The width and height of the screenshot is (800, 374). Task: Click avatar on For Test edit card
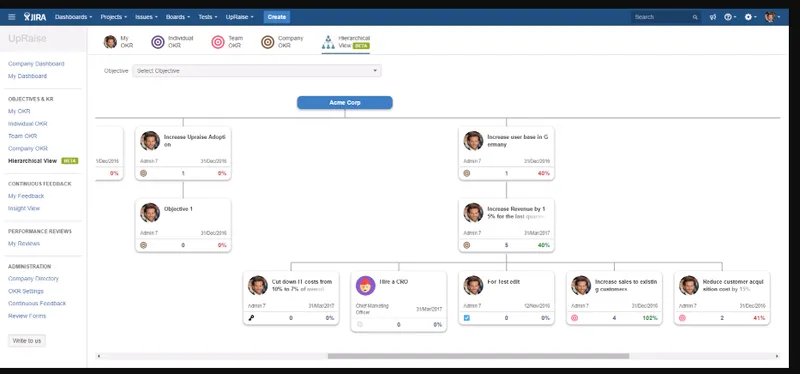click(x=473, y=286)
